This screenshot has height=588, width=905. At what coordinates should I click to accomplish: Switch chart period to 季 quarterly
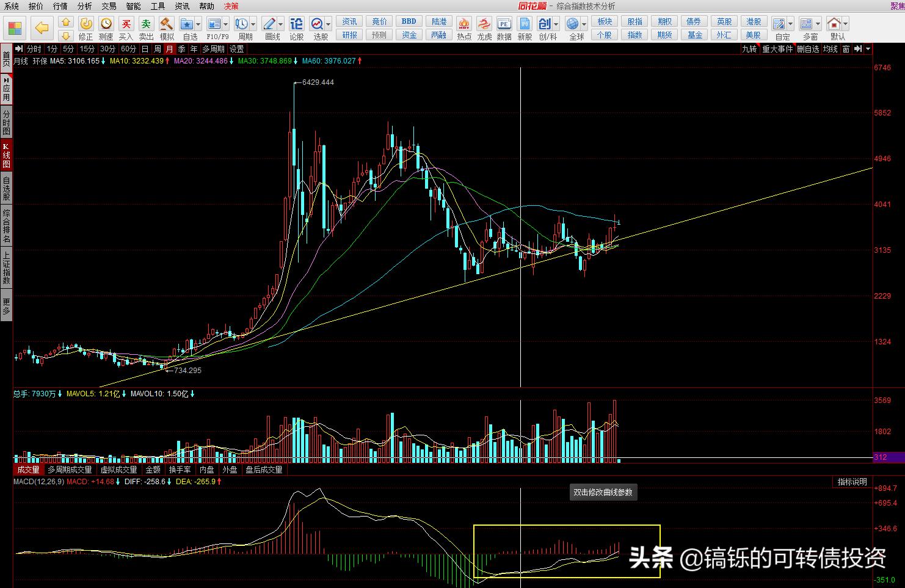(x=182, y=49)
